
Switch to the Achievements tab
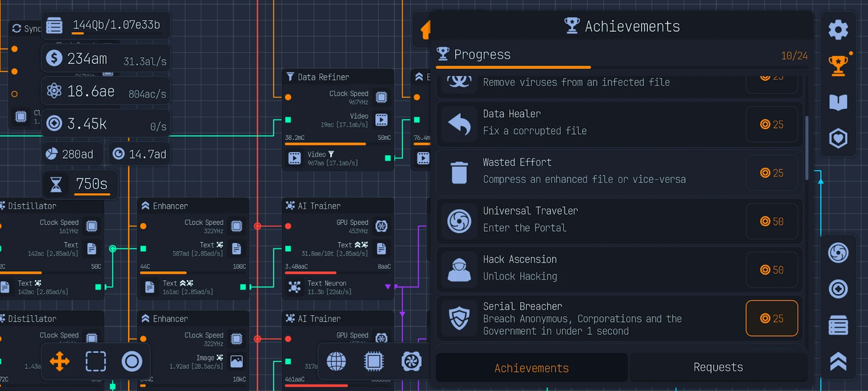point(531,367)
